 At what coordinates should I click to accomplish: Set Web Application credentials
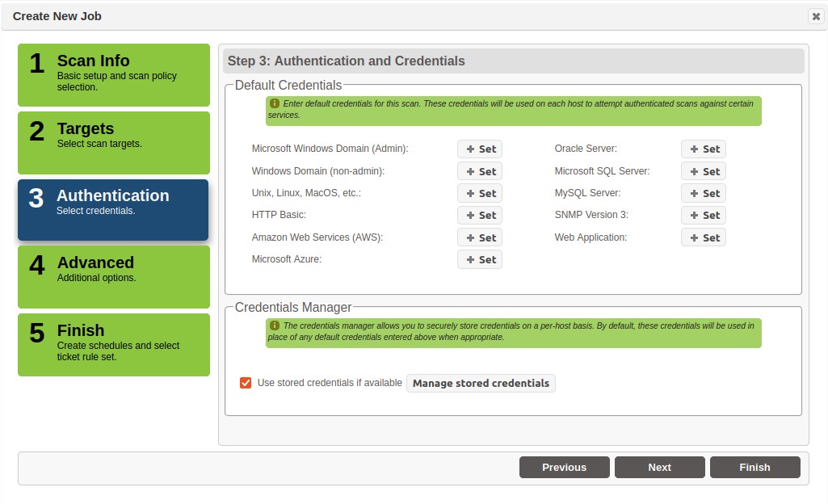[x=703, y=237]
